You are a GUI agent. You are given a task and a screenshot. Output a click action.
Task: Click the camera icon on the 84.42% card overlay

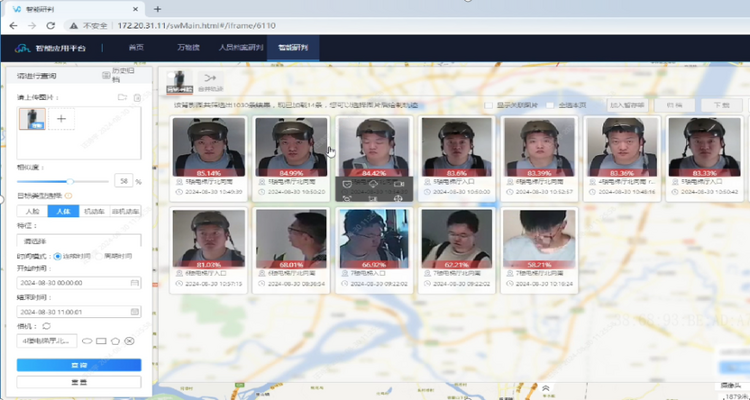[399, 183]
